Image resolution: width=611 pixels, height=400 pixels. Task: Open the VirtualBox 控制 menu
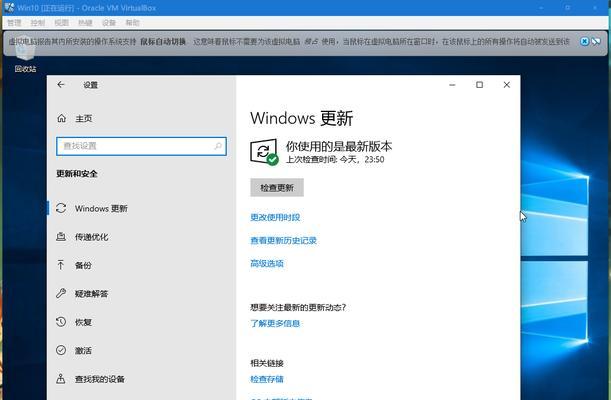click(38, 23)
